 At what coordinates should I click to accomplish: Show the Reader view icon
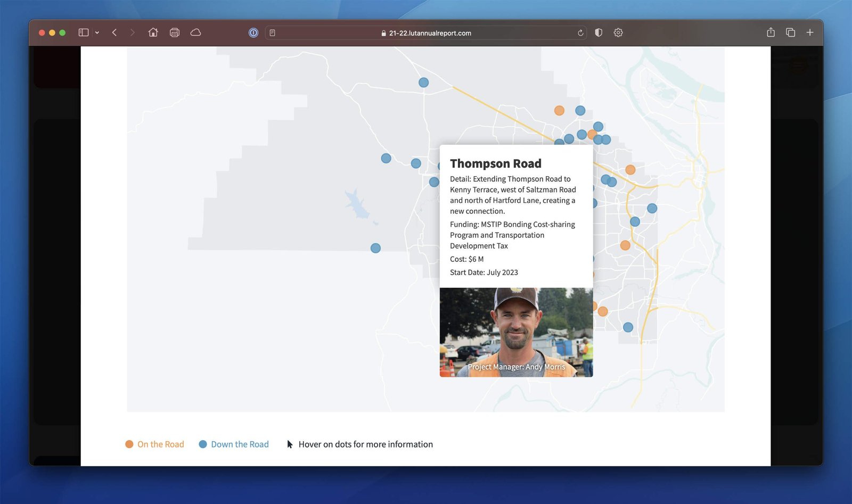tap(272, 33)
